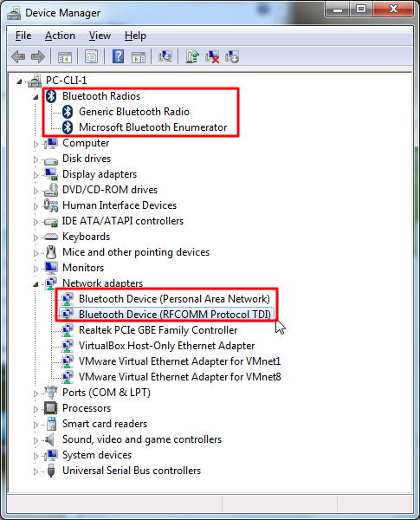This screenshot has width=420, height=520.
Task: Select the IDE ATA/ATAPI controllers label
Action: (x=123, y=221)
